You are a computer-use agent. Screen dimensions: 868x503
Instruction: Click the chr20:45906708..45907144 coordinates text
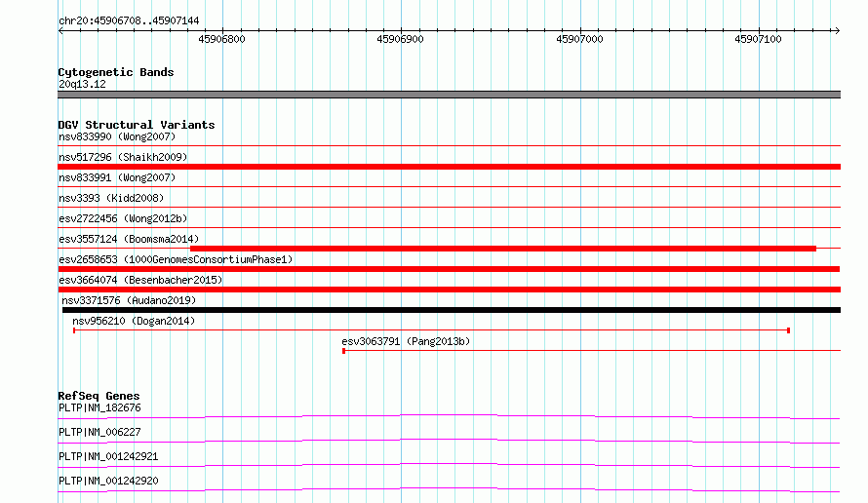coord(129,21)
